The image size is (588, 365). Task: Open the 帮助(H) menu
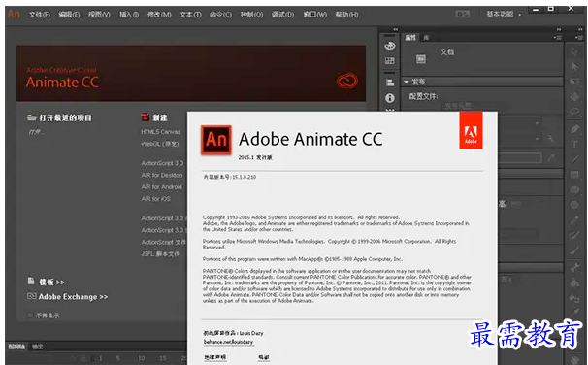tap(346, 15)
